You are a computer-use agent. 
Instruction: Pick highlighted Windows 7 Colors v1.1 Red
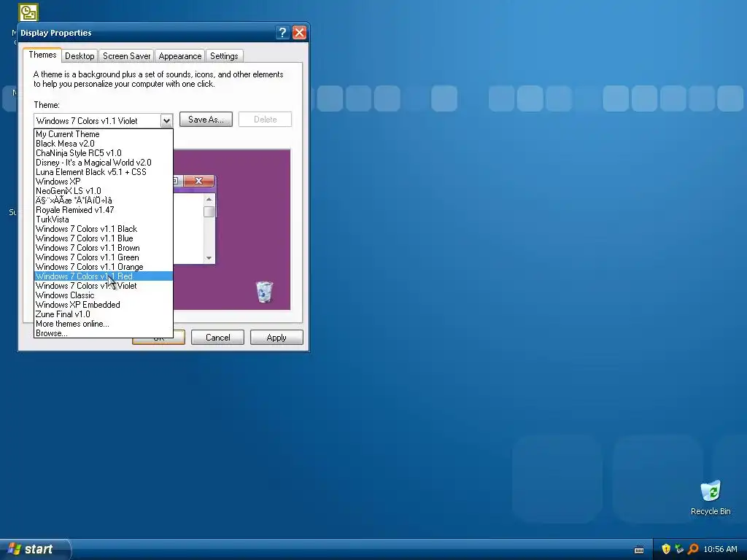click(104, 276)
